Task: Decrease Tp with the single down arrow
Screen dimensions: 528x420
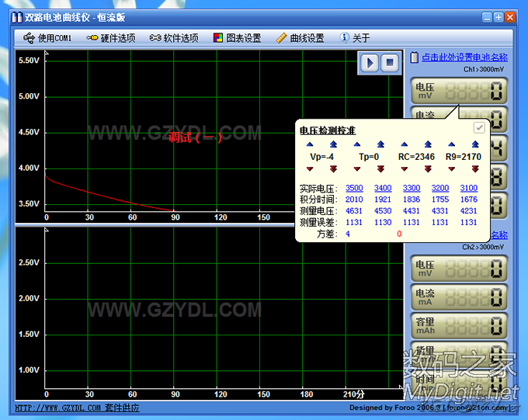Action: tap(356, 168)
